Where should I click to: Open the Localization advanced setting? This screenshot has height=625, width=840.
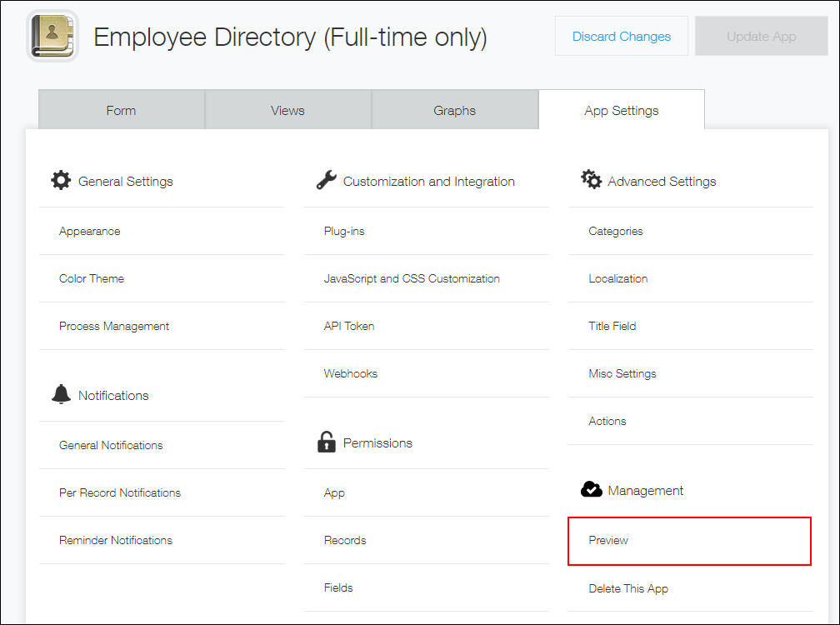tap(617, 278)
